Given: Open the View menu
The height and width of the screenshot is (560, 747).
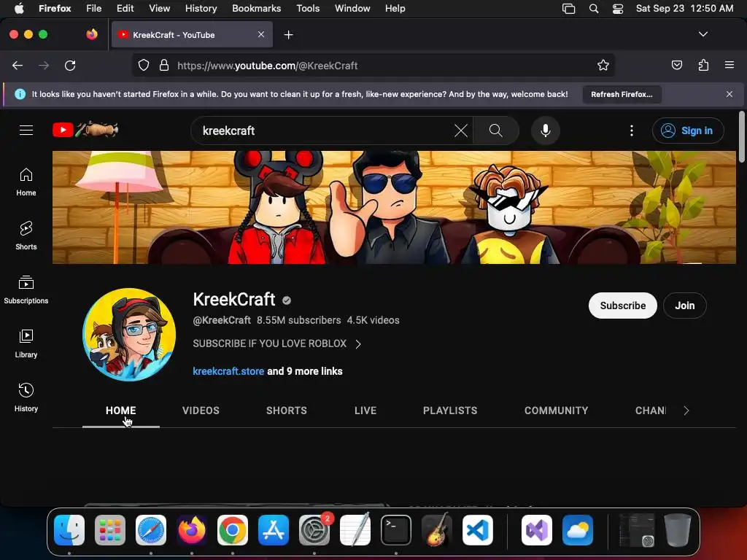Looking at the screenshot, I should click(159, 9).
